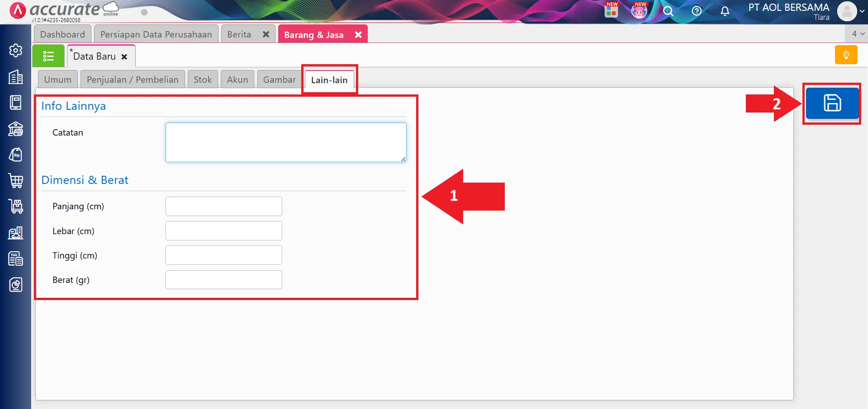The height and width of the screenshot is (409, 868).
Task: Click the blue save disk button
Action: coord(832,103)
